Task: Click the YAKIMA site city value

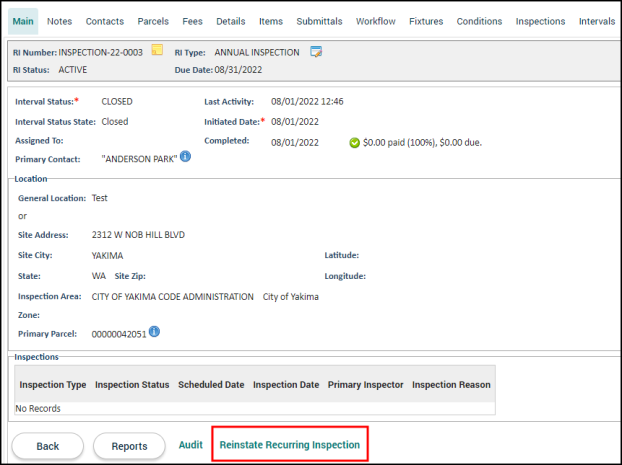Action: [107, 256]
